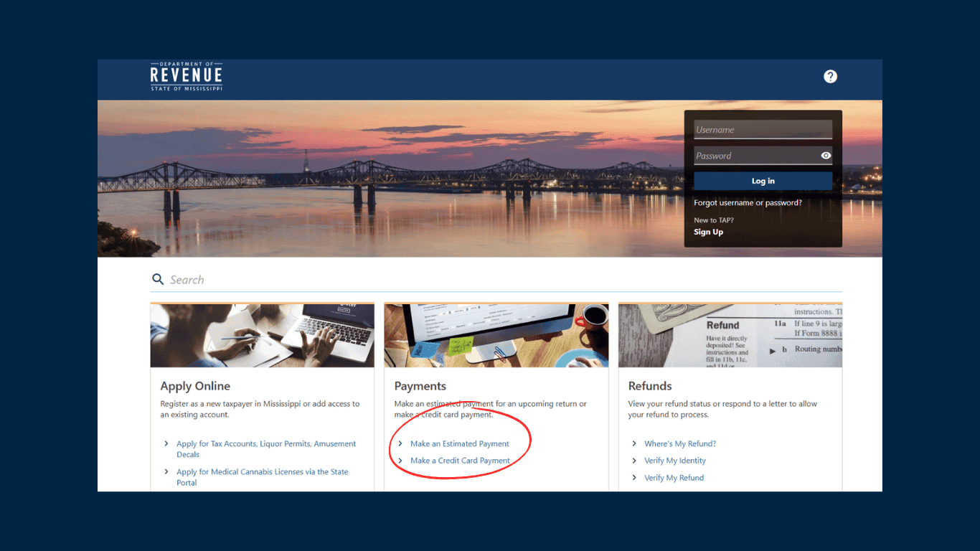The image size is (980, 551).
Task: Click Sign Up for new TAP account
Action: coord(708,232)
